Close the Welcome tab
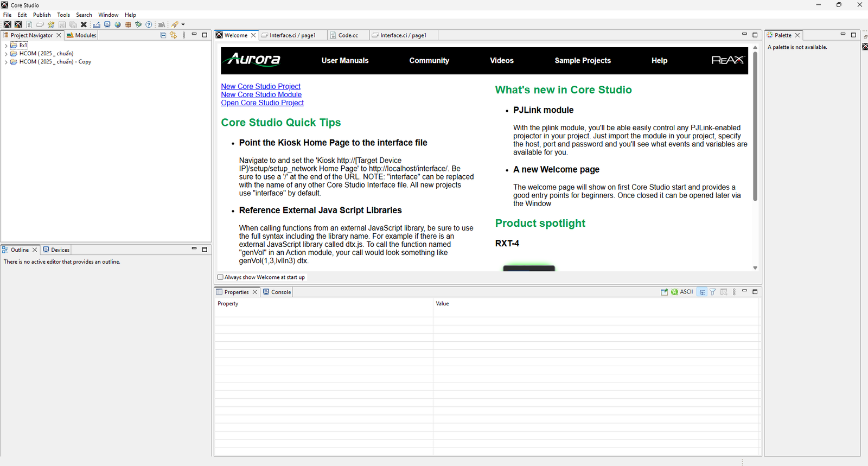Viewport: 868px width, 466px height. pos(253,35)
